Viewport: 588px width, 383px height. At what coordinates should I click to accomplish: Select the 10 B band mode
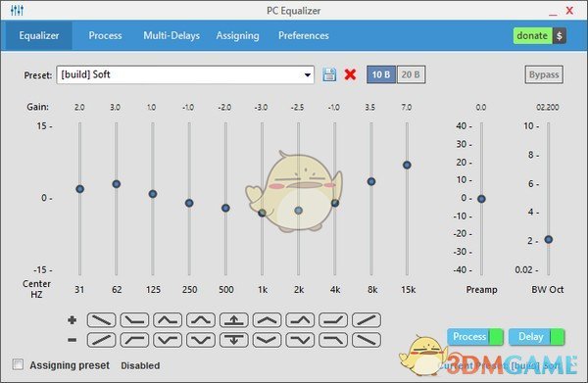(381, 74)
